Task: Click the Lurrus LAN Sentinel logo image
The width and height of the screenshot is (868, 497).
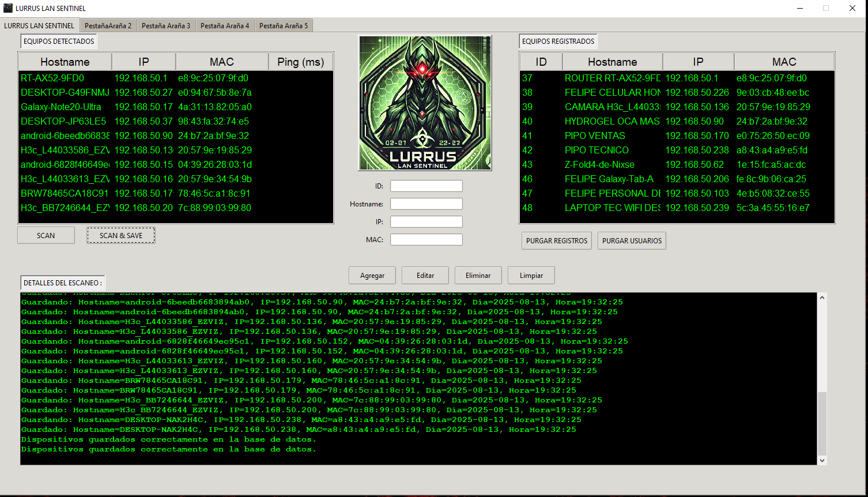Action: click(x=425, y=103)
